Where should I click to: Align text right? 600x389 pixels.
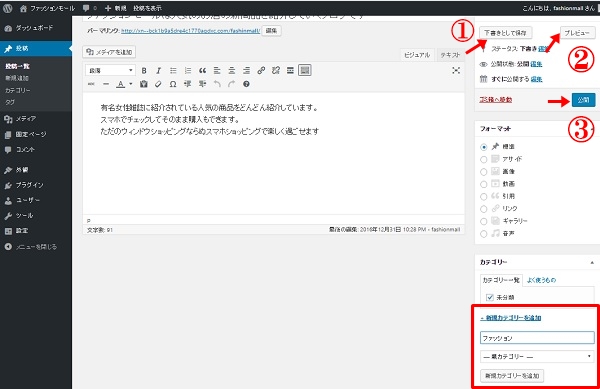[246, 70]
